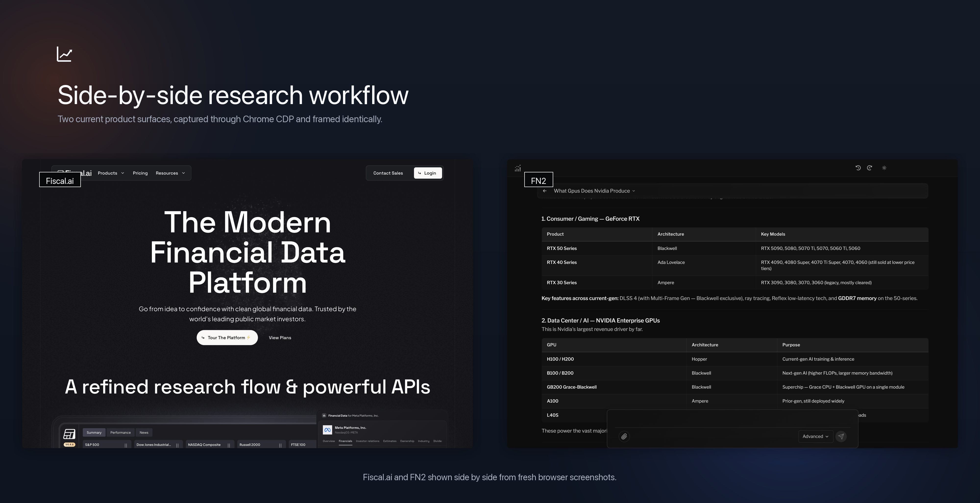The image size is (980, 503).
Task: Click the FTSE 100 index card
Action: pos(303,444)
